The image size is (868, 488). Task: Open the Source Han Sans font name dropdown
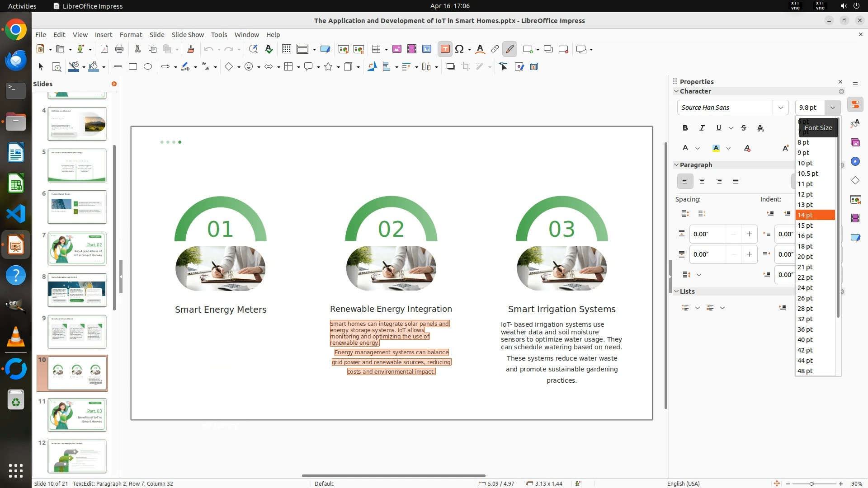[780, 108]
